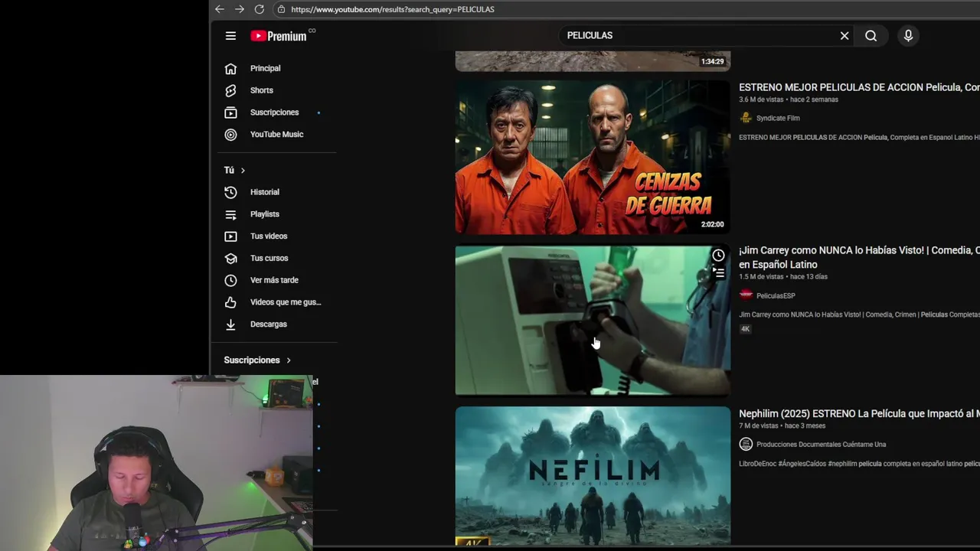Viewport: 980px width, 551px height.
Task: Click the Suscripciones play-stack icon in sidebar
Action: pos(230,112)
